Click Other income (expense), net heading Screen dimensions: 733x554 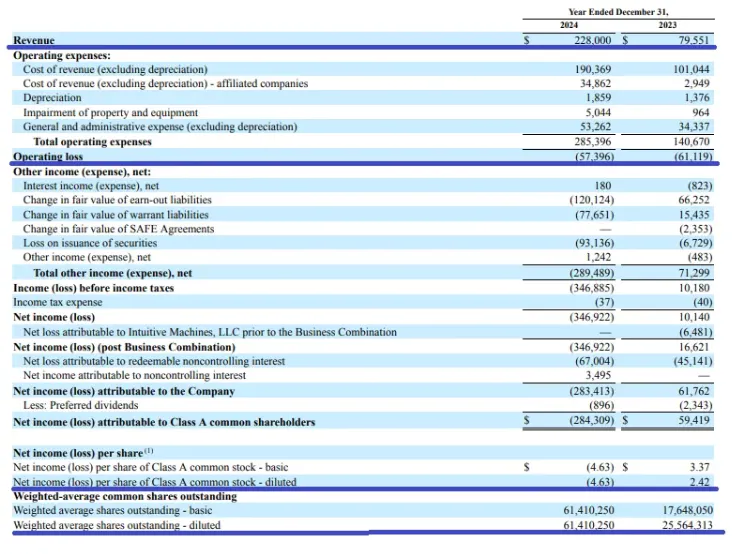82,172
